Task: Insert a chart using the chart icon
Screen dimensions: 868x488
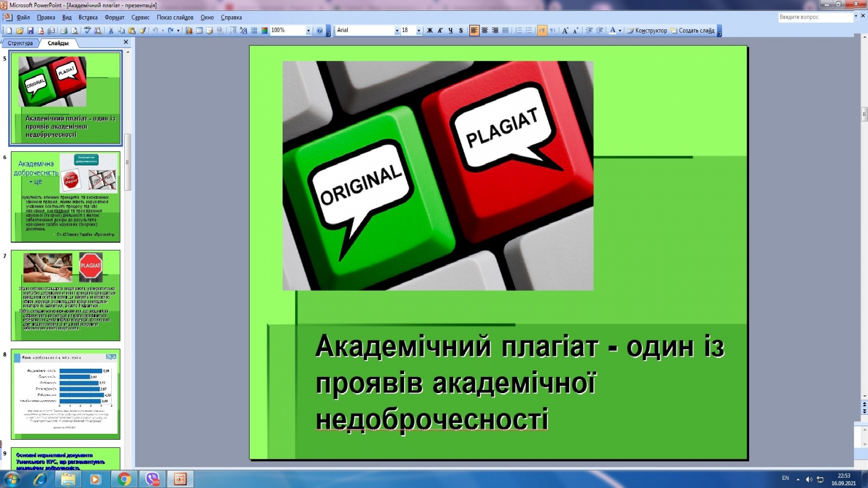Action: point(189,30)
